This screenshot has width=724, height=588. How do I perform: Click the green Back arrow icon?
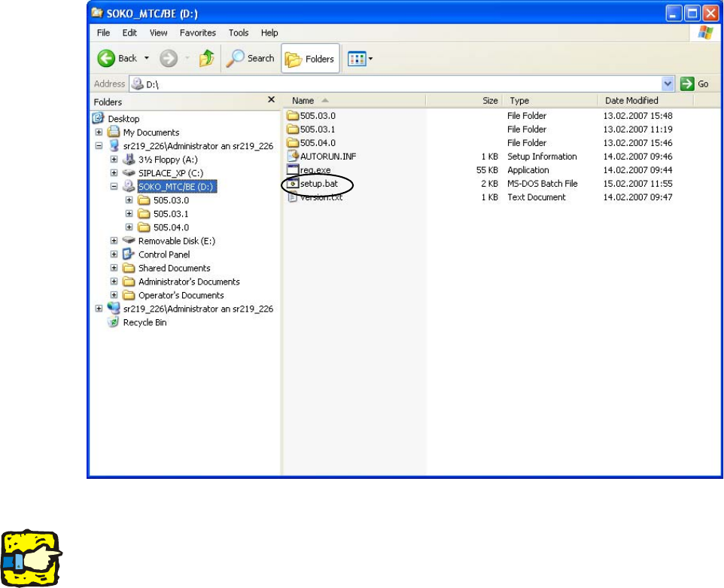106,58
